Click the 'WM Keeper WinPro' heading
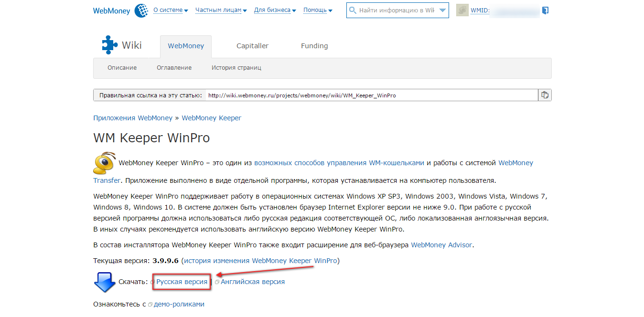Image resolution: width=644 pixels, height=317 pixels. coord(151,138)
